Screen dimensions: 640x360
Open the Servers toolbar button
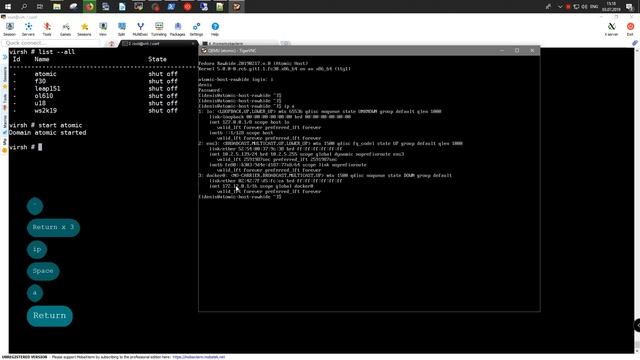coord(28,29)
